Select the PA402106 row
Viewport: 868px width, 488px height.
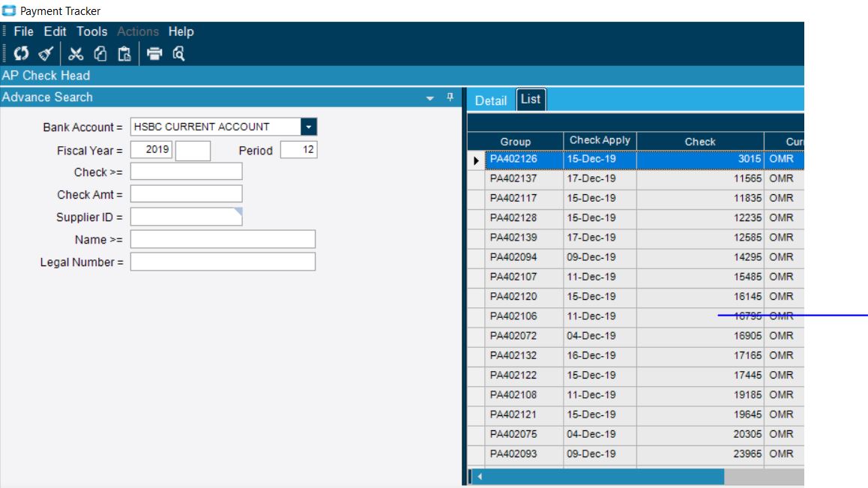point(636,316)
